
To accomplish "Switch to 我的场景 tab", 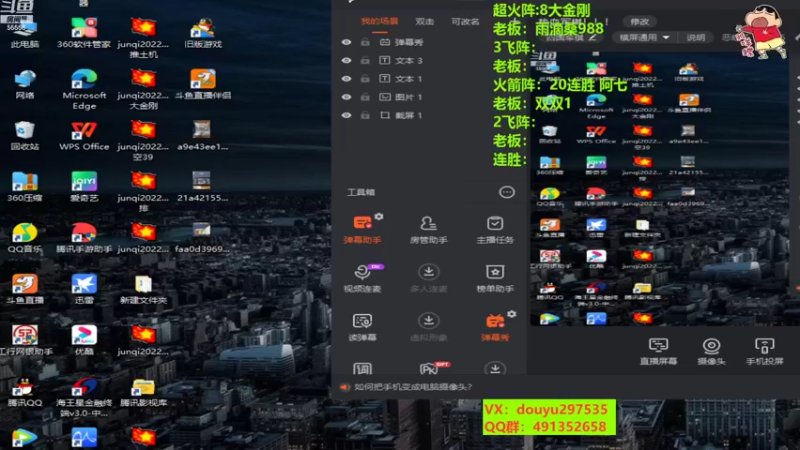I will pyautogui.click(x=379, y=21).
